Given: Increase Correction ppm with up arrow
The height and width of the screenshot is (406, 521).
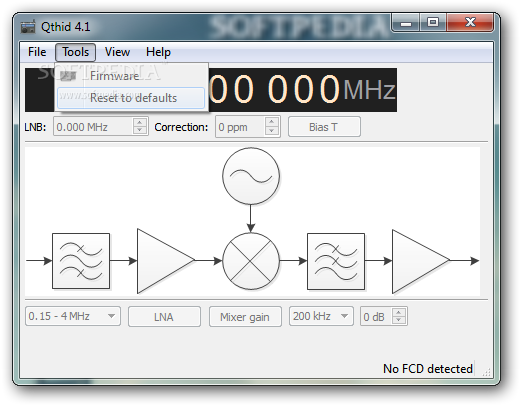Looking at the screenshot, I should pyautogui.click(x=272, y=122).
